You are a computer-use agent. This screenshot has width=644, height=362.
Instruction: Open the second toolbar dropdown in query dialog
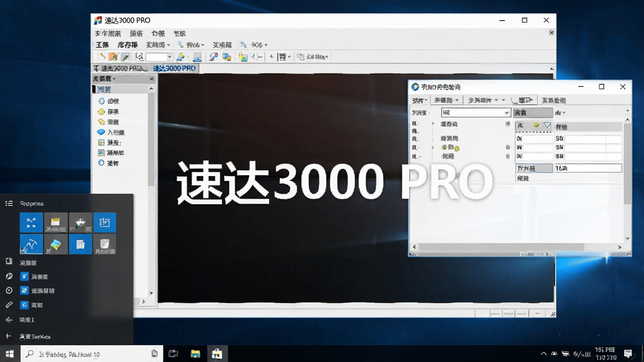click(x=447, y=100)
